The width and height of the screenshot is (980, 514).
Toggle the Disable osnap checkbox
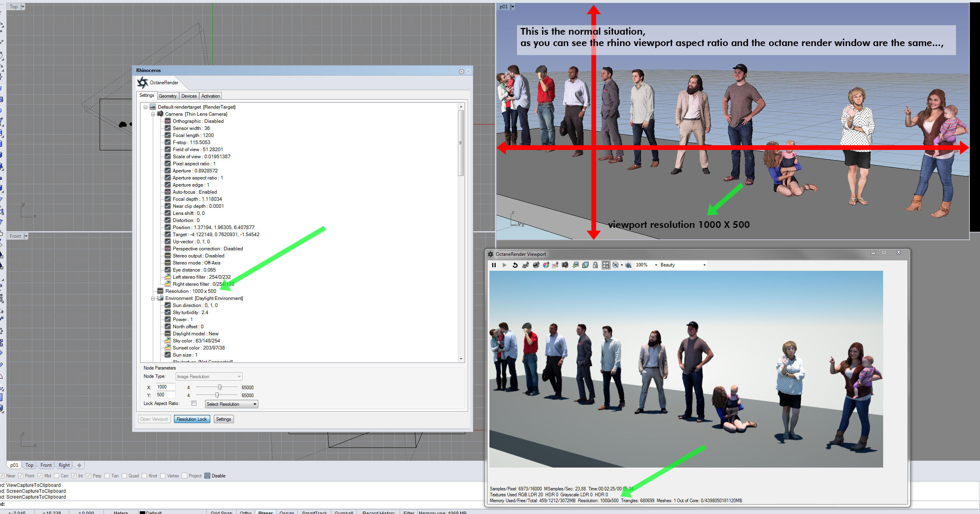click(207, 476)
